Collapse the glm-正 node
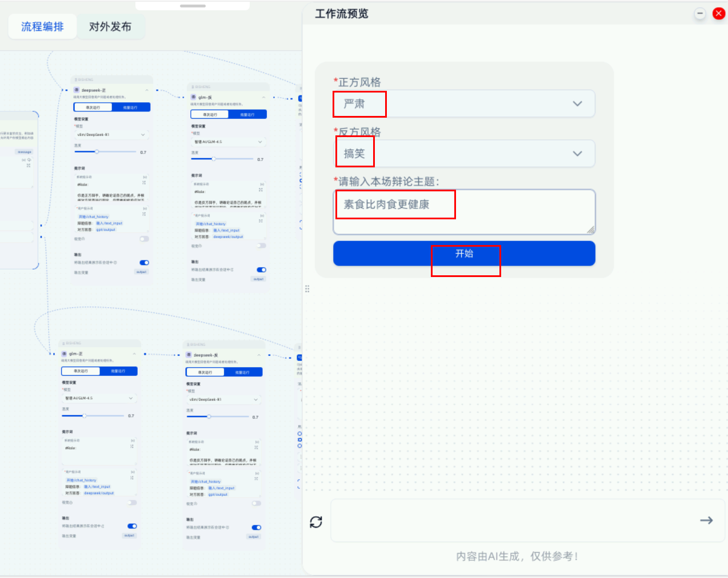 click(134, 354)
